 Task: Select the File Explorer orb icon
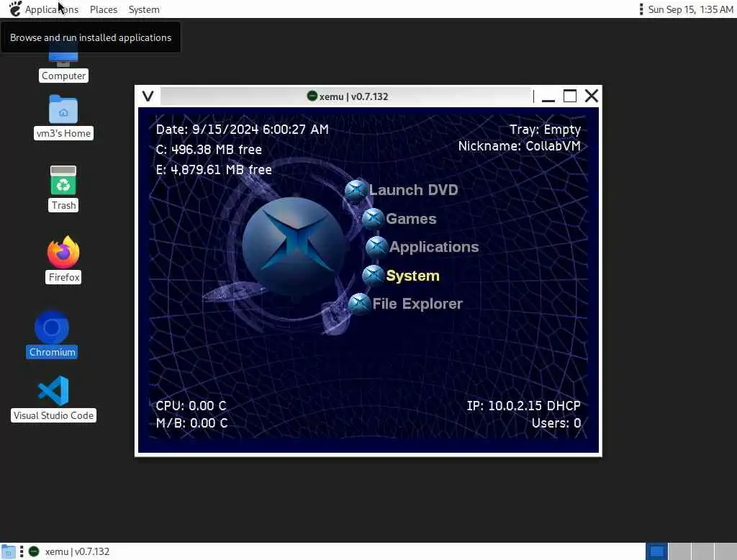coord(360,304)
